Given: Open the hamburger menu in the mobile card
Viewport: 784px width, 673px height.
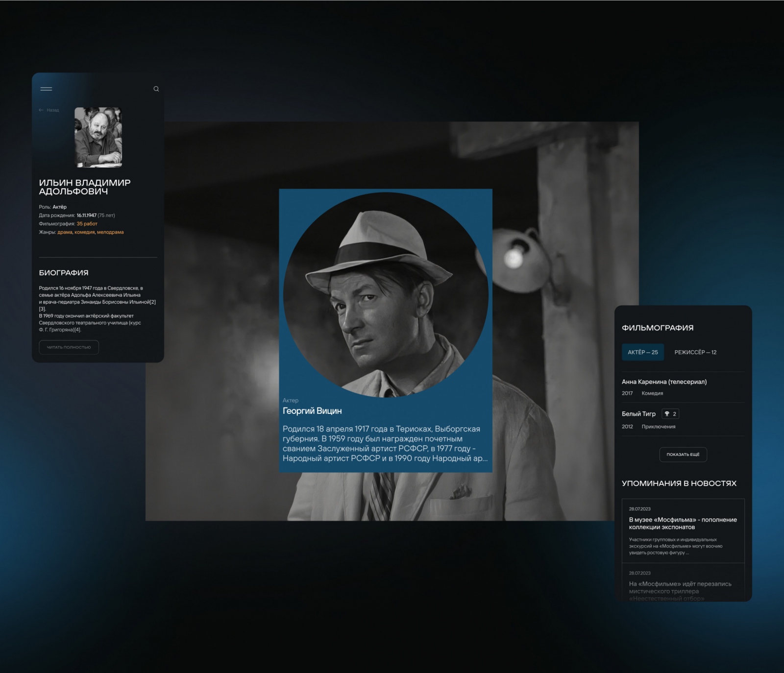Looking at the screenshot, I should tap(46, 89).
